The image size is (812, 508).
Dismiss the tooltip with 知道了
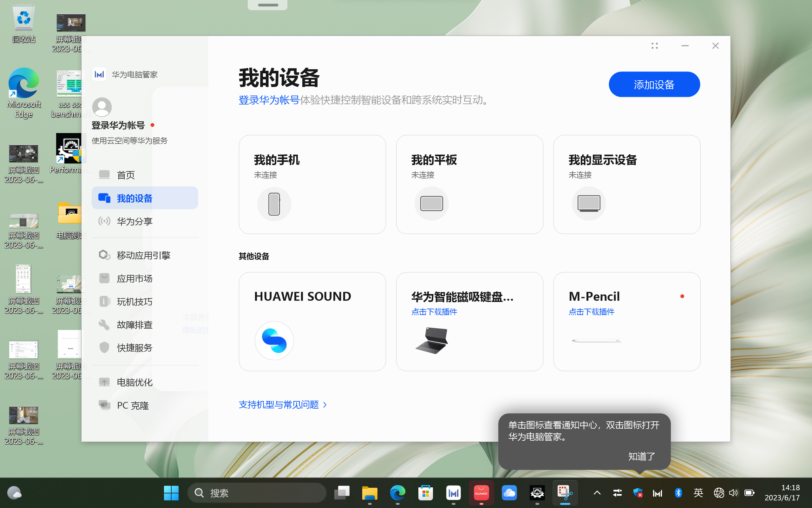point(642,456)
